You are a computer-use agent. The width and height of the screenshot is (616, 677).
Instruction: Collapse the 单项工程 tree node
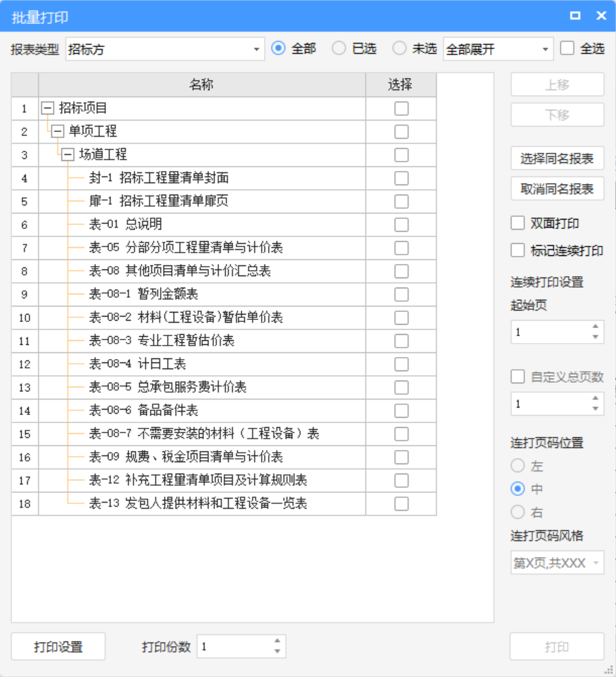point(57,131)
